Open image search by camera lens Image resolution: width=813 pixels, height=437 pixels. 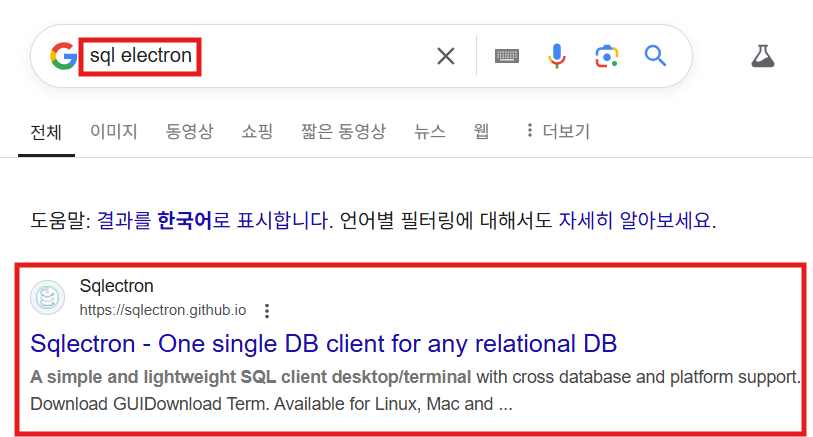(x=606, y=56)
